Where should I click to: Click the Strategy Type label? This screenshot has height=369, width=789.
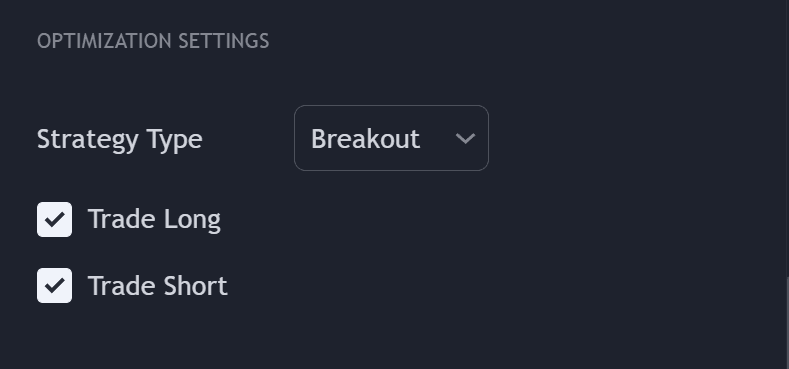(x=120, y=139)
